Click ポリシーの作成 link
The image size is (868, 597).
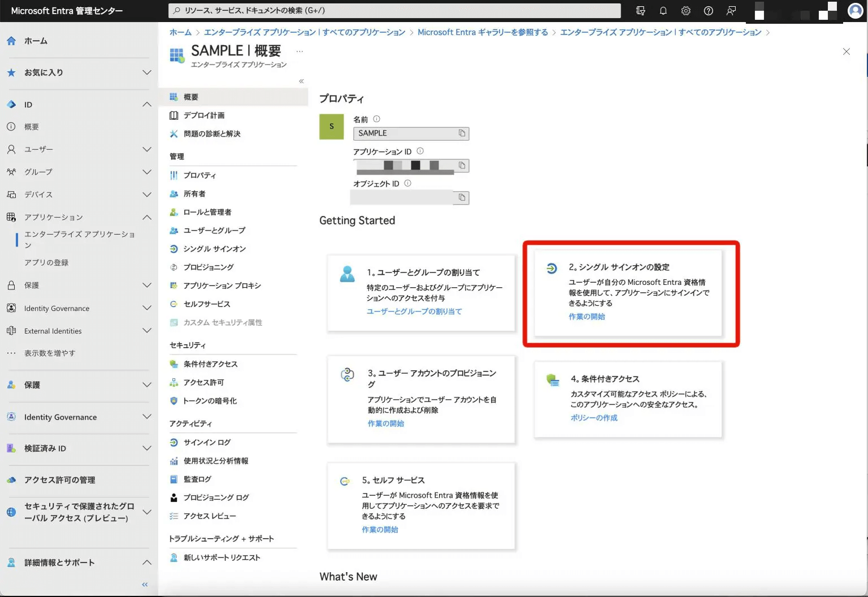594,418
